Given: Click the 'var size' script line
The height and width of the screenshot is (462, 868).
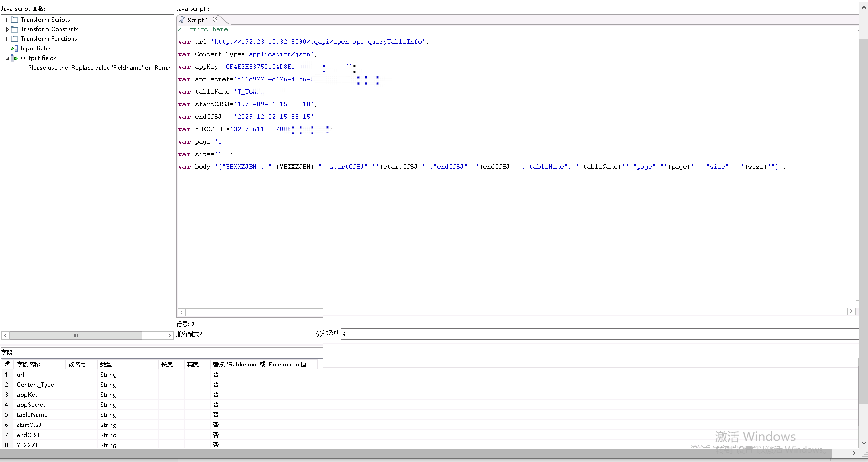Looking at the screenshot, I should [205, 154].
